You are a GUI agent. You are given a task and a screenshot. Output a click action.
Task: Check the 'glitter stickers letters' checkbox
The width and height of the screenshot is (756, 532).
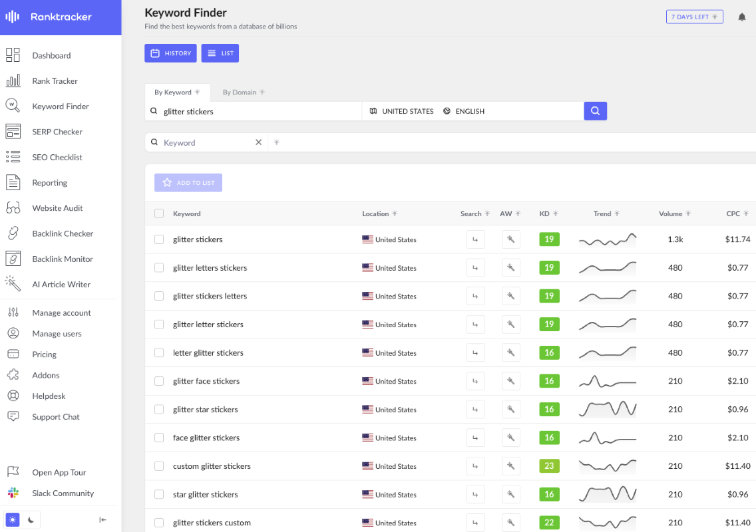pyautogui.click(x=159, y=296)
